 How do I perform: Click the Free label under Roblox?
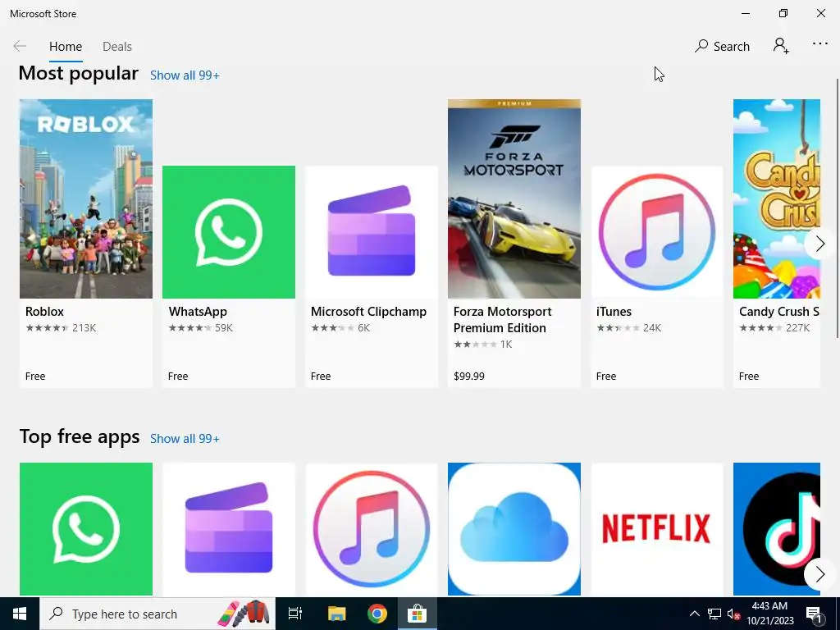[35, 377]
